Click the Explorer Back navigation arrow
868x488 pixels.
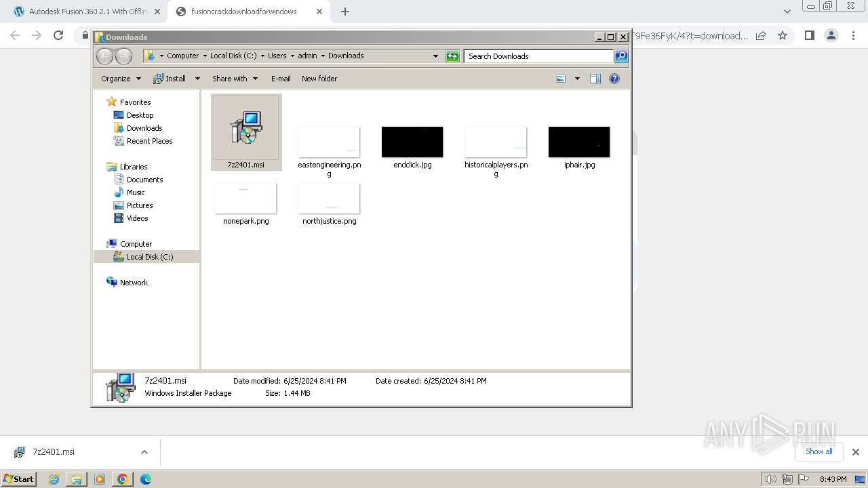pos(105,56)
